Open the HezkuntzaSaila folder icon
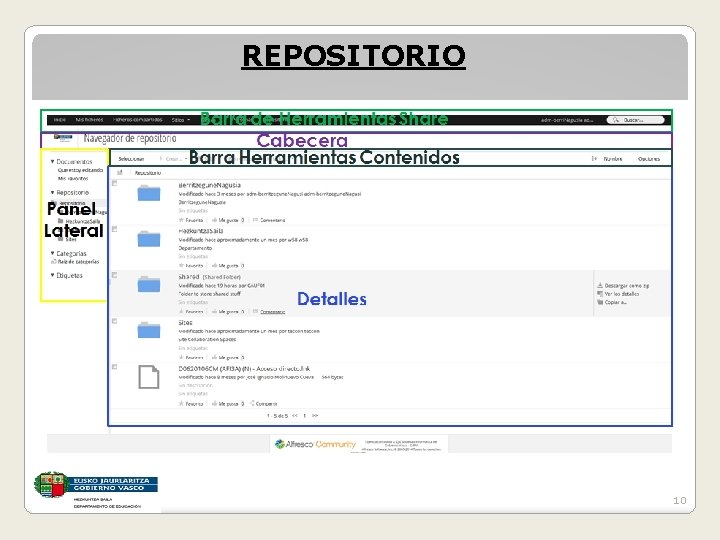This screenshot has width=720, height=540. [x=149, y=239]
